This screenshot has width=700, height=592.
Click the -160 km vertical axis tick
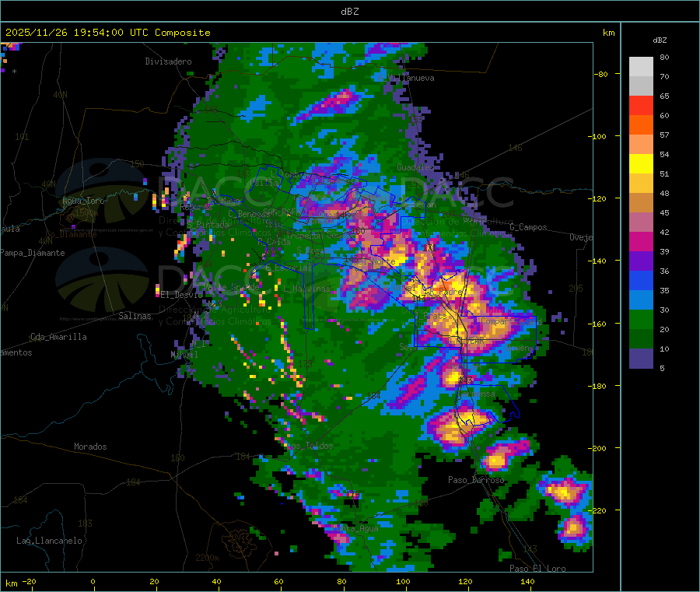coord(599,324)
